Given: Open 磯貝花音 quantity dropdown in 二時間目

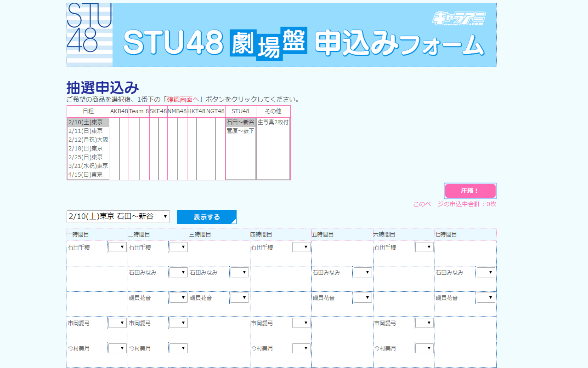Looking at the screenshot, I should pos(179,298).
